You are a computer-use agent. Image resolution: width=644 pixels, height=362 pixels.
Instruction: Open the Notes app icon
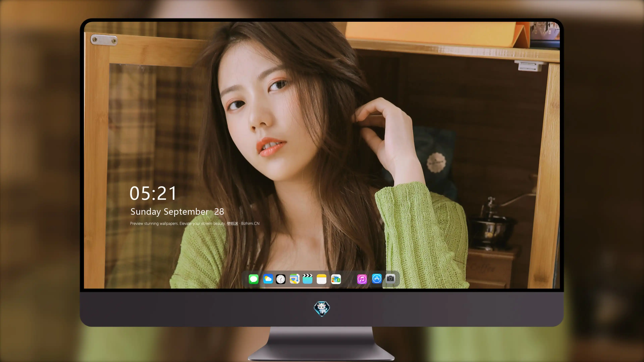coord(321,279)
